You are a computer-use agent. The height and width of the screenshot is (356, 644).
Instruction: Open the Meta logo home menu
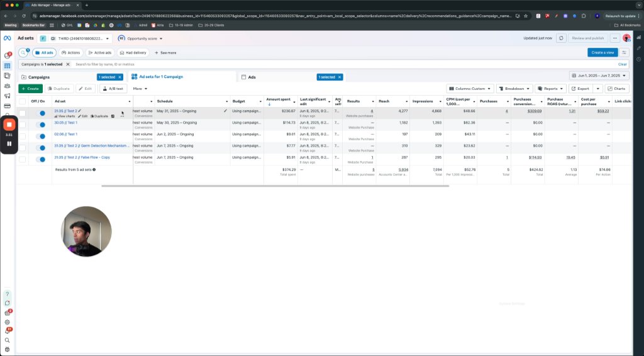pyautogui.click(x=7, y=38)
